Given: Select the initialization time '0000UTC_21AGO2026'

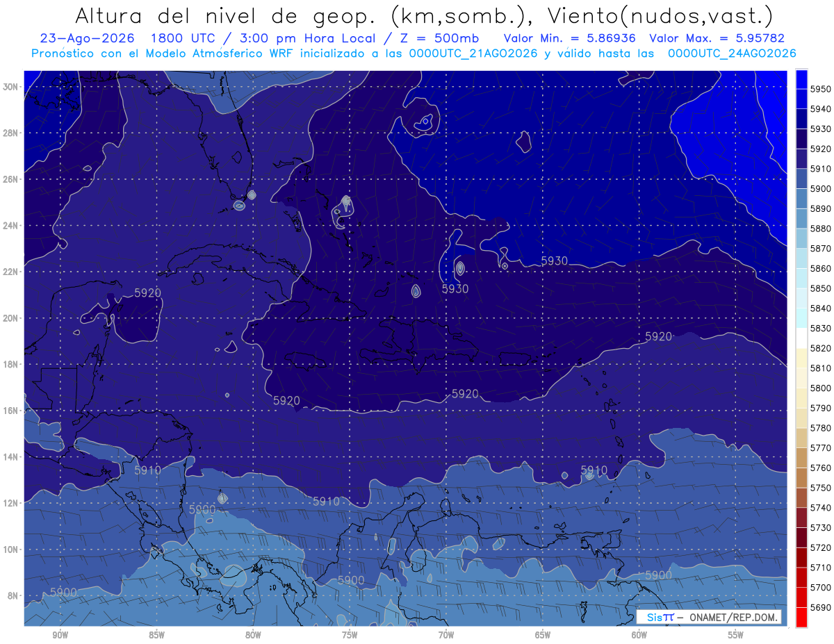Looking at the screenshot, I should click(x=473, y=53).
